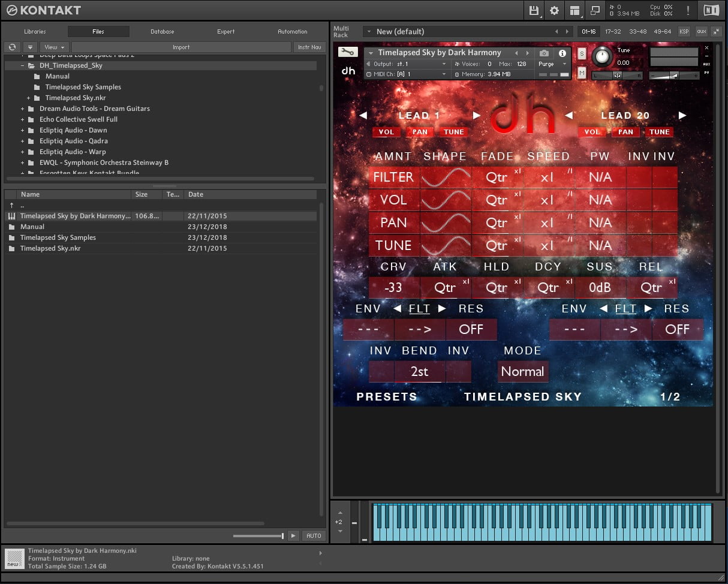Screen dimensions: 728x584
Task: Toggle the AUTO preview button
Action: tap(314, 535)
